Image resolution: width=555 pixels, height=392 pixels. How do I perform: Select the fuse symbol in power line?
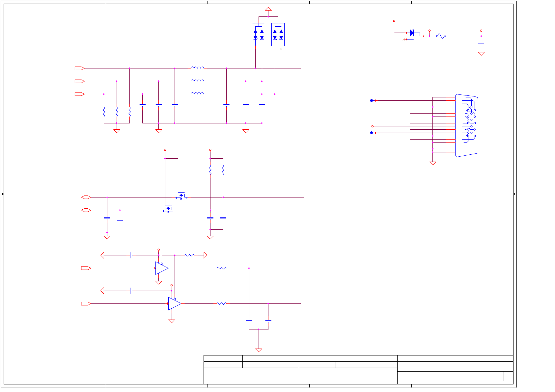441,36
